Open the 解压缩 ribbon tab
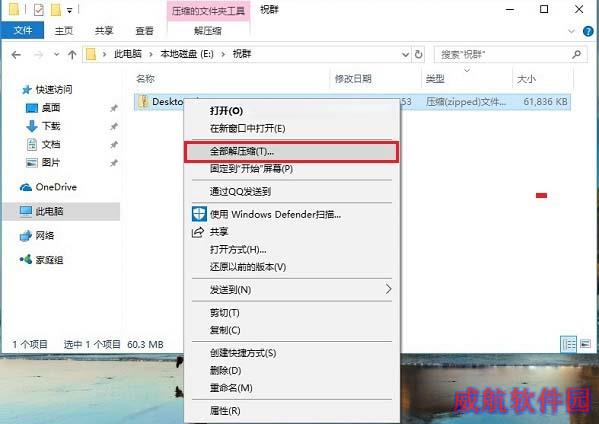This screenshot has width=599, height=424. (208, 31)
